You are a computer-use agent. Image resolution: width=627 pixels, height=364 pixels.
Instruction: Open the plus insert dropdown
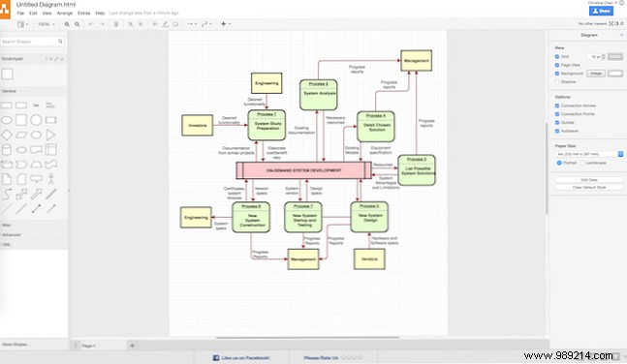(x=226, y=24)
